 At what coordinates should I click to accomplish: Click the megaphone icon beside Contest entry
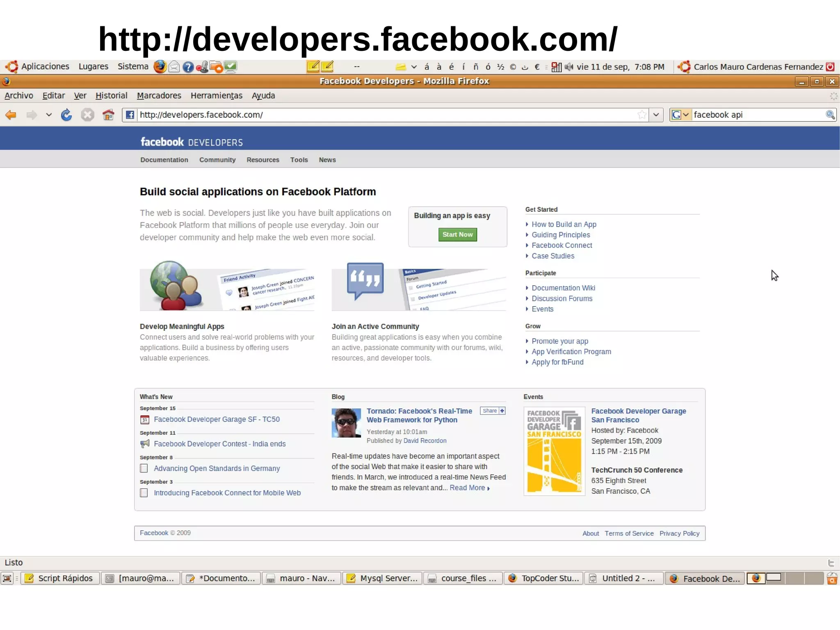tap(144, 444)
